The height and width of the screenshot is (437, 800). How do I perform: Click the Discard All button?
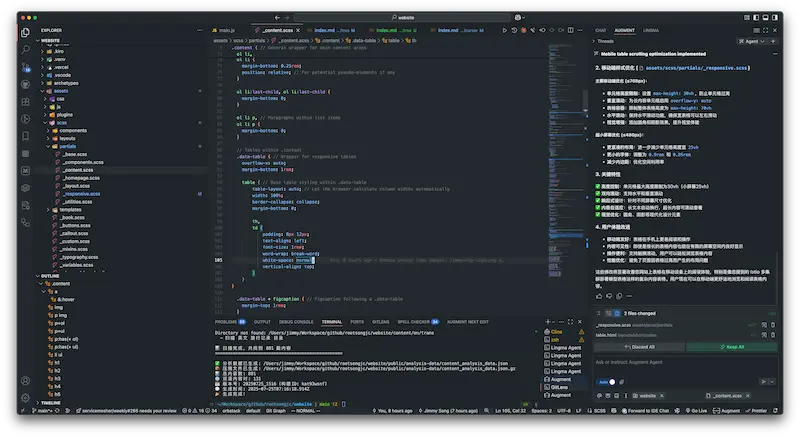[x=640, y=347]
